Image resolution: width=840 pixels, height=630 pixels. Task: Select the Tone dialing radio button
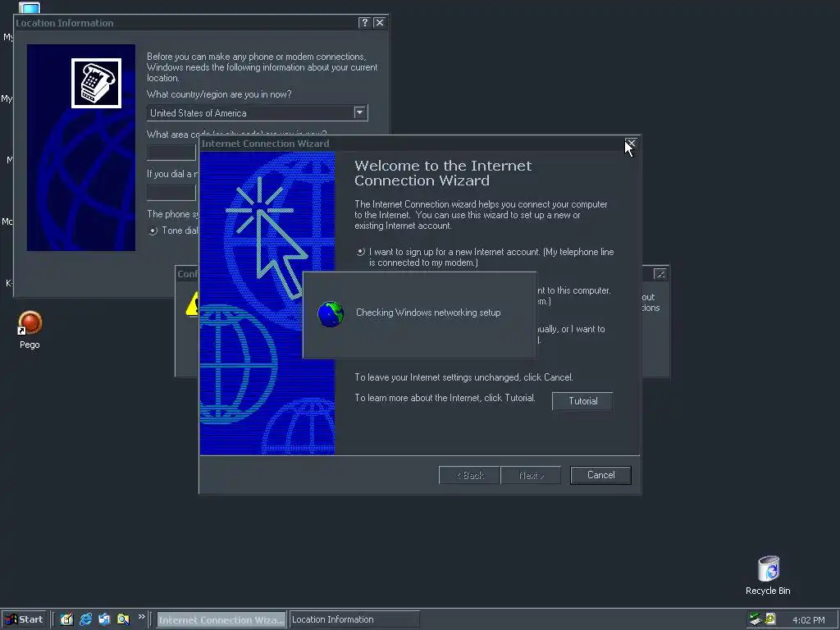(x=153, y=231)
